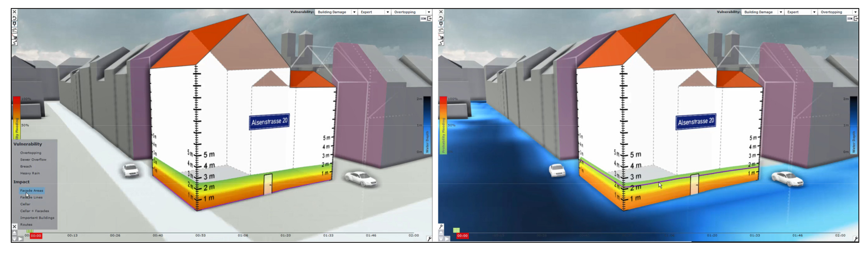Expand the Expert dropdown in left view

[388, 12]
